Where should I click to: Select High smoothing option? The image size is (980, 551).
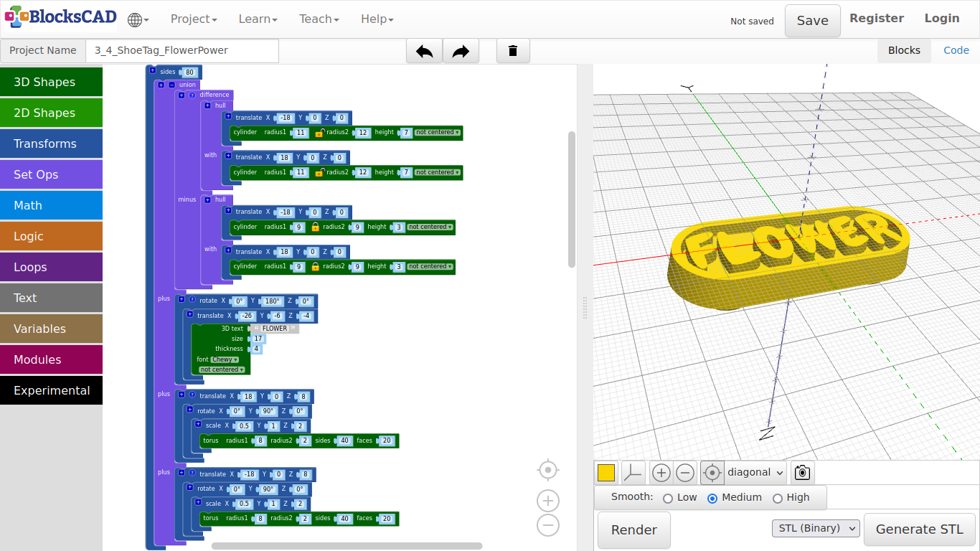[777, 498]
